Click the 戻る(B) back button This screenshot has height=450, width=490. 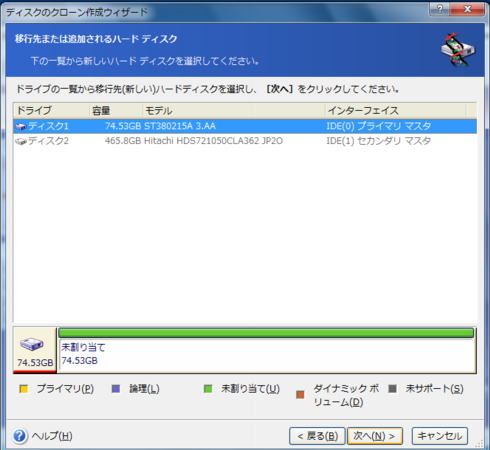click(x=317, y=436)
